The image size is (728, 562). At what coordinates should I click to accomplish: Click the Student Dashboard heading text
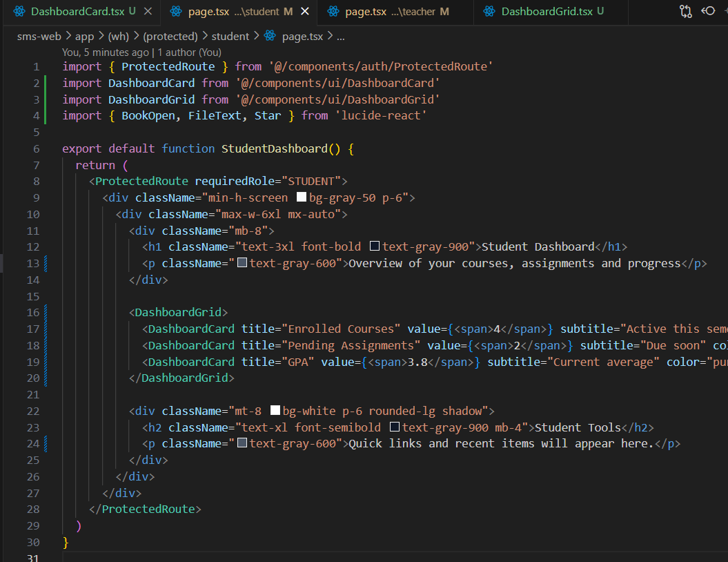tap(538, 246)
